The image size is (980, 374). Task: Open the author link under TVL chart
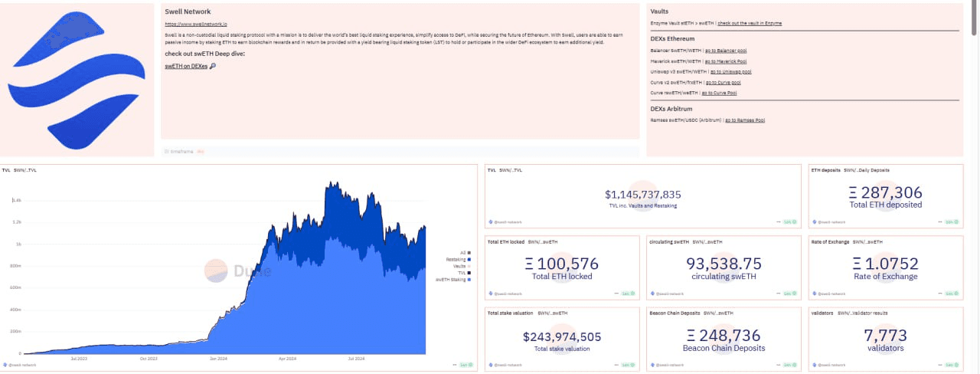tap(20, 364)
